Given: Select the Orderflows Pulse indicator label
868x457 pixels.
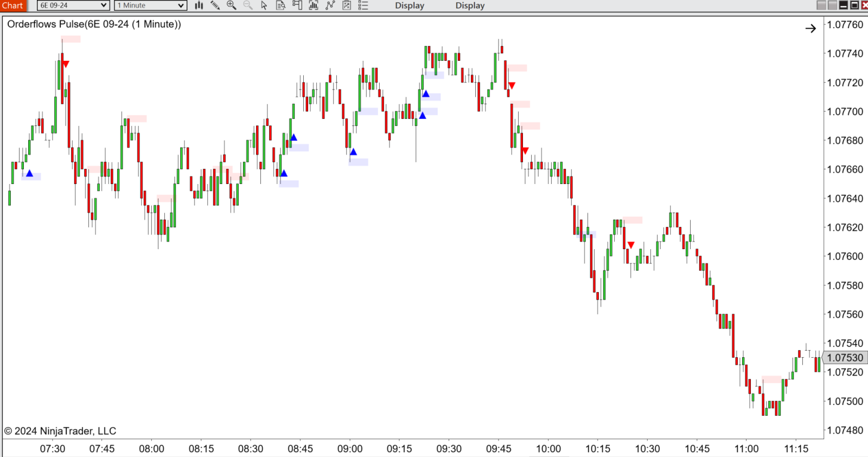Looking at the screenshot, I should coord(94,24).
